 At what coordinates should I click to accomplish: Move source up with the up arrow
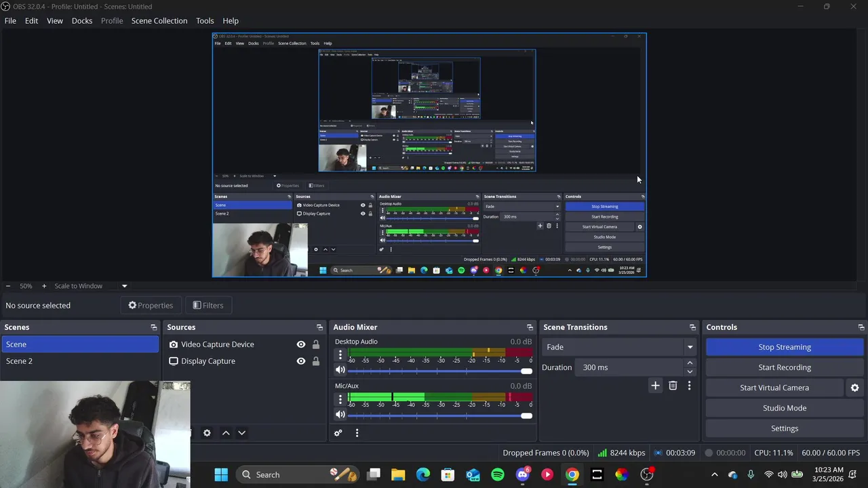[x=226, y=433]
